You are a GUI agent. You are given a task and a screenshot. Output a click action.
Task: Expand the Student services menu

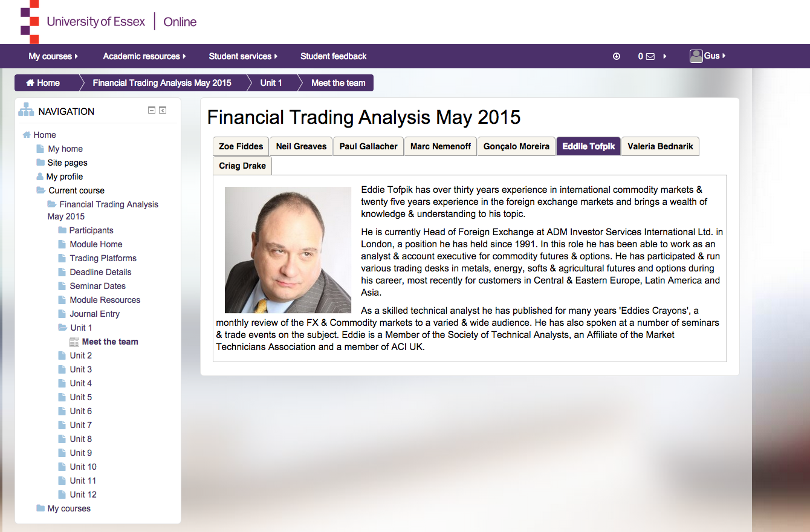click(x=243, y=56)
